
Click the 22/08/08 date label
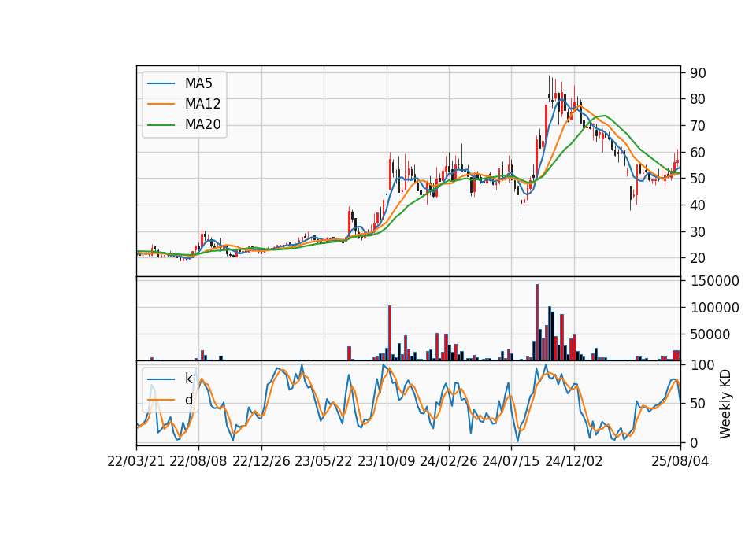coord(198,461)
